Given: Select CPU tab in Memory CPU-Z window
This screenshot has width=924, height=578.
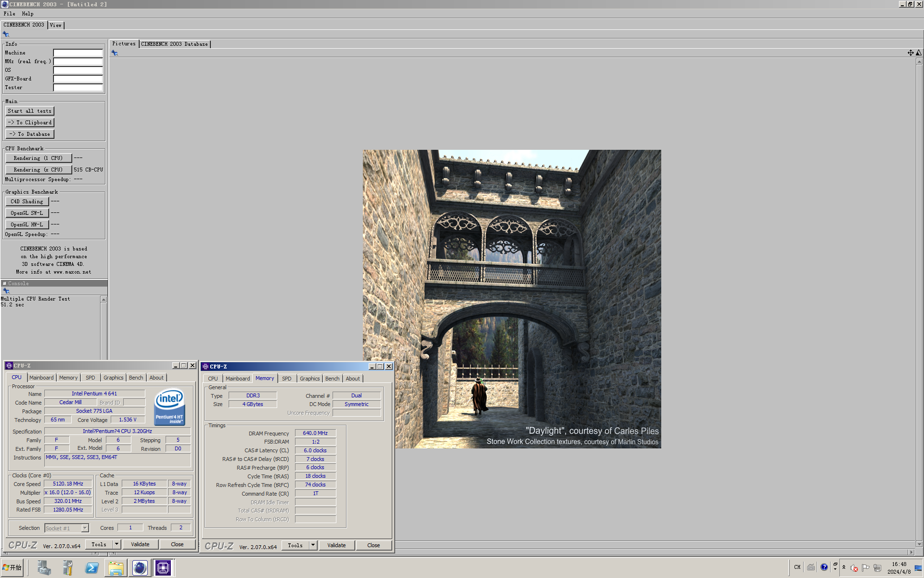Looking at the screenshot, I should pos(213,379).
